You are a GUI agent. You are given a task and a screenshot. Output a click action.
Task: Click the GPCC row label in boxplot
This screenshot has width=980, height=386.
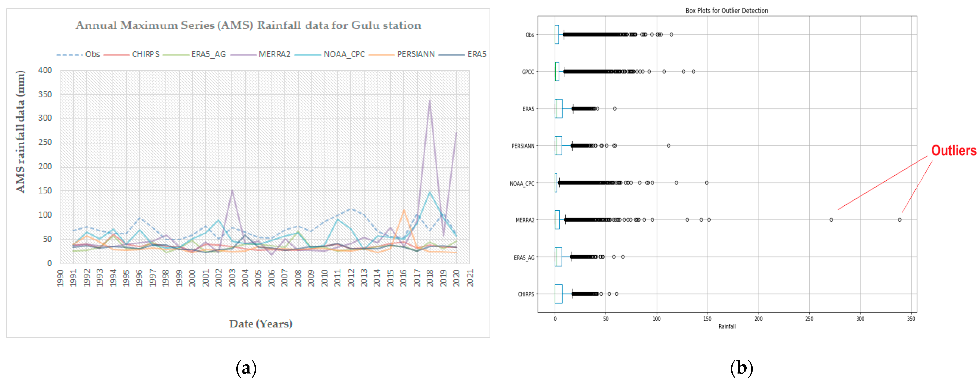click(x=528, y=72)
